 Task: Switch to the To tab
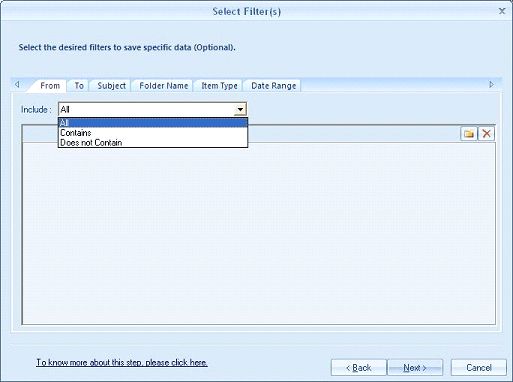pos(79,86)
